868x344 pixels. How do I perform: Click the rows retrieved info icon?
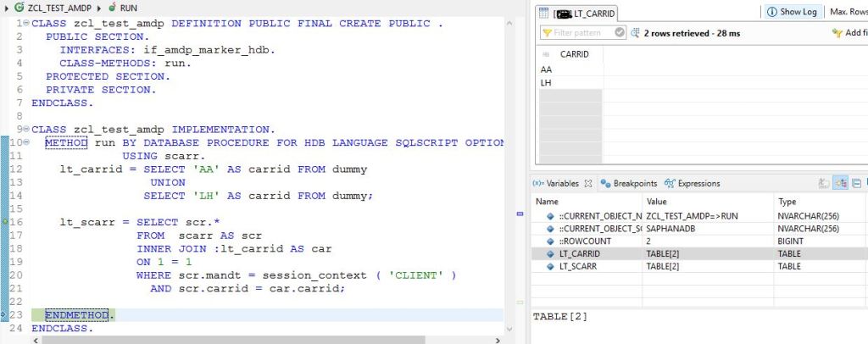point(636,32)
